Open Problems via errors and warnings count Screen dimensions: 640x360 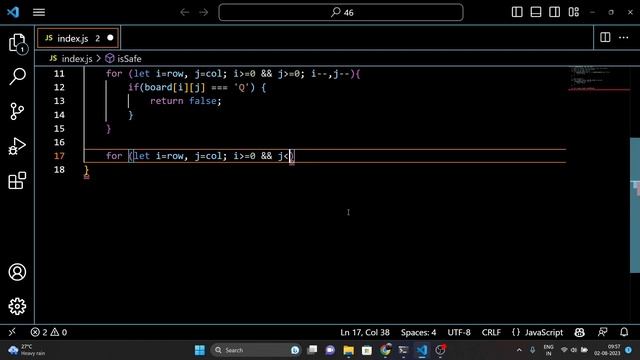click(49, 332)
